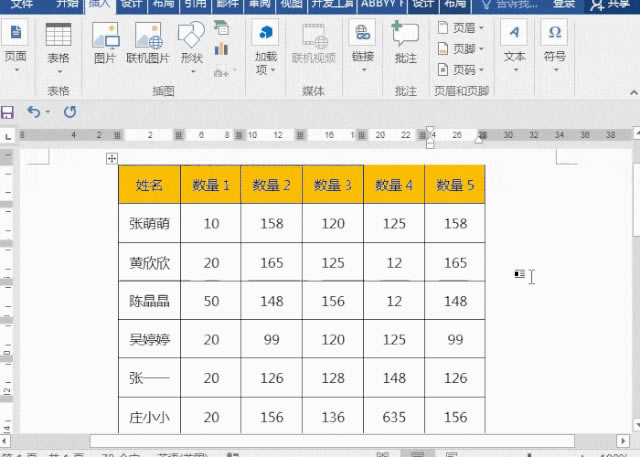The image size is (640, 457).
Task: Expand the 表格 dropdown arrow
Action: pos(60,72)
